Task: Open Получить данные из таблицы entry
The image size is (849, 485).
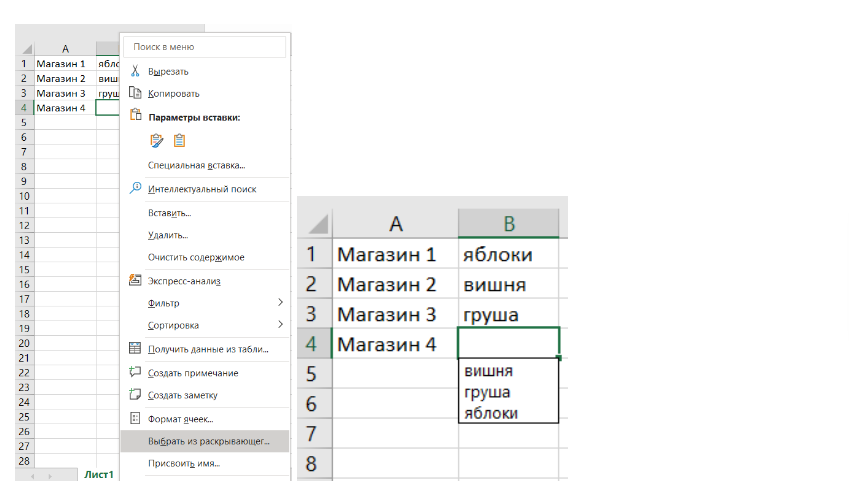Action: [x=208, y=350]
